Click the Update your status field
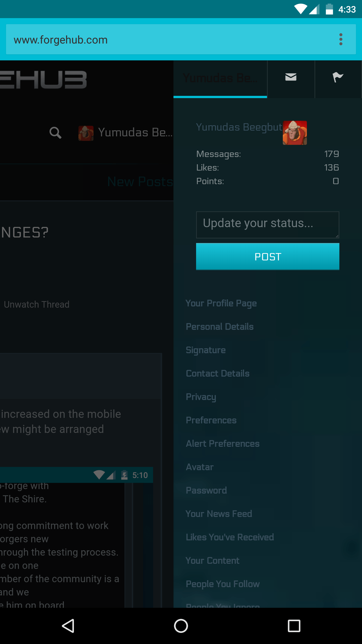The image size is (362, 644). 267,225
